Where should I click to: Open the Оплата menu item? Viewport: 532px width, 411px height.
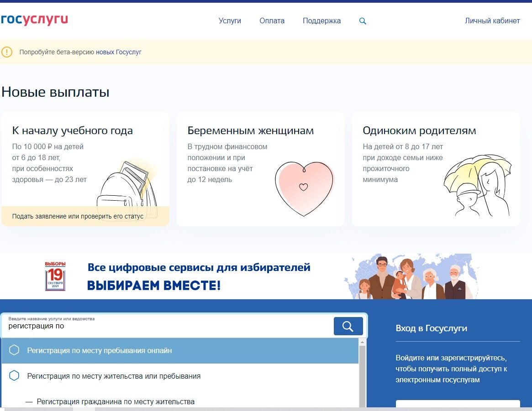pos(272,21)
